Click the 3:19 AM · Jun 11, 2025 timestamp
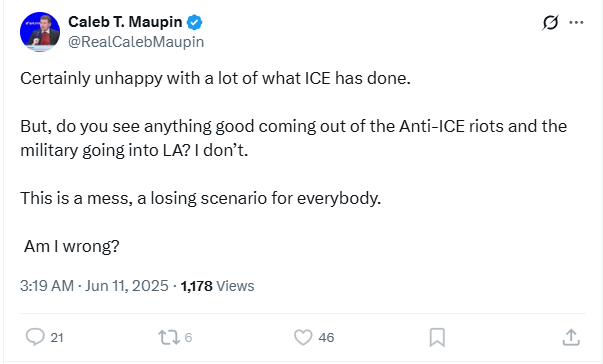 point(94,286)
